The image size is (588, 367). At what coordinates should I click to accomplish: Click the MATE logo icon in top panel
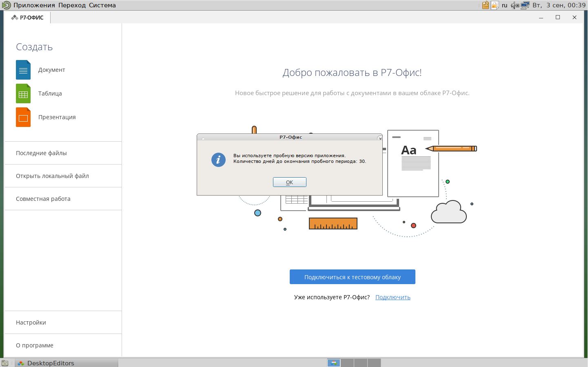click(6, 5)
